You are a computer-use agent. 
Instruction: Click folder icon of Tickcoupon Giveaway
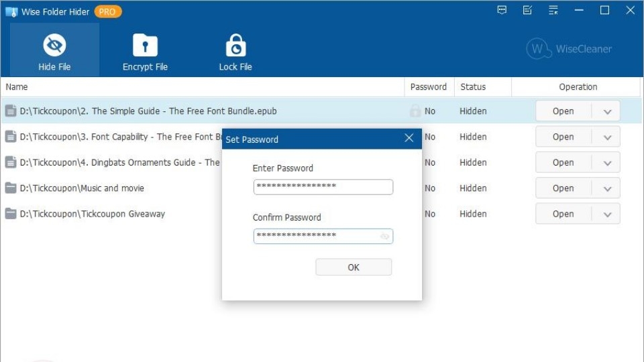click(x=11, y=214)
